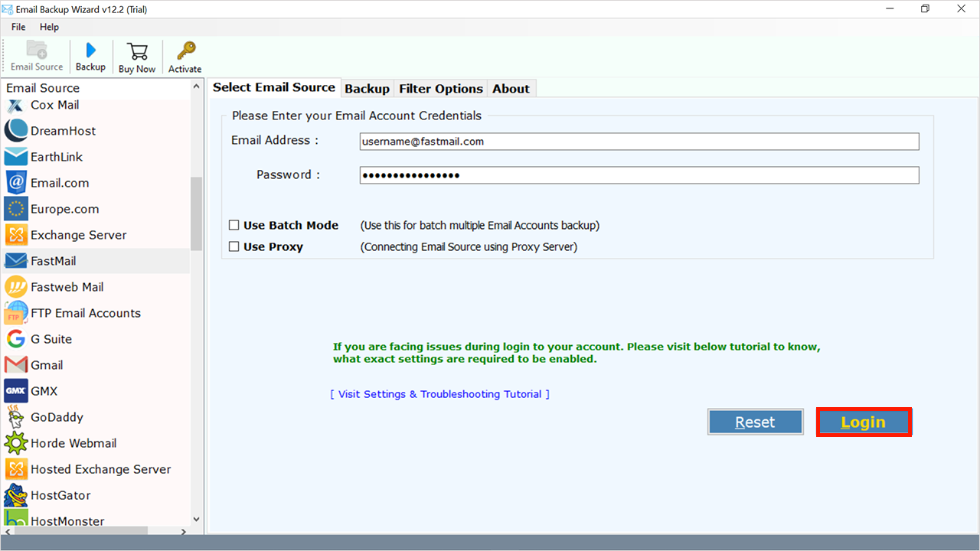Open Visit Settings & Troubleshooting Tutorial link

pyautogui.click(x=440, y=394)
